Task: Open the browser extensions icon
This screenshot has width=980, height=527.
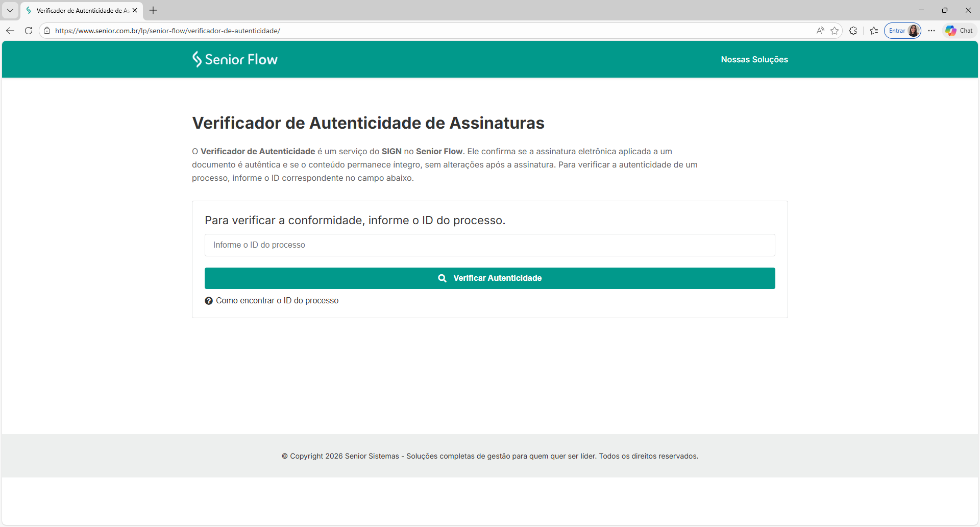Action: (x=853, y=31)
